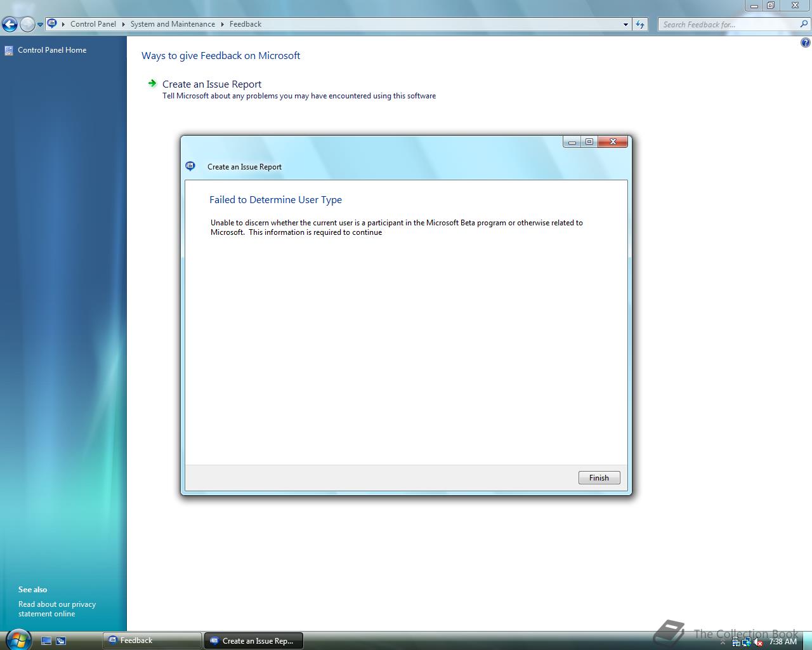The image size is (812, 650).
Task: Expand arrow after System and Maintenance breadcrumb
Action: tap(222, 24)
